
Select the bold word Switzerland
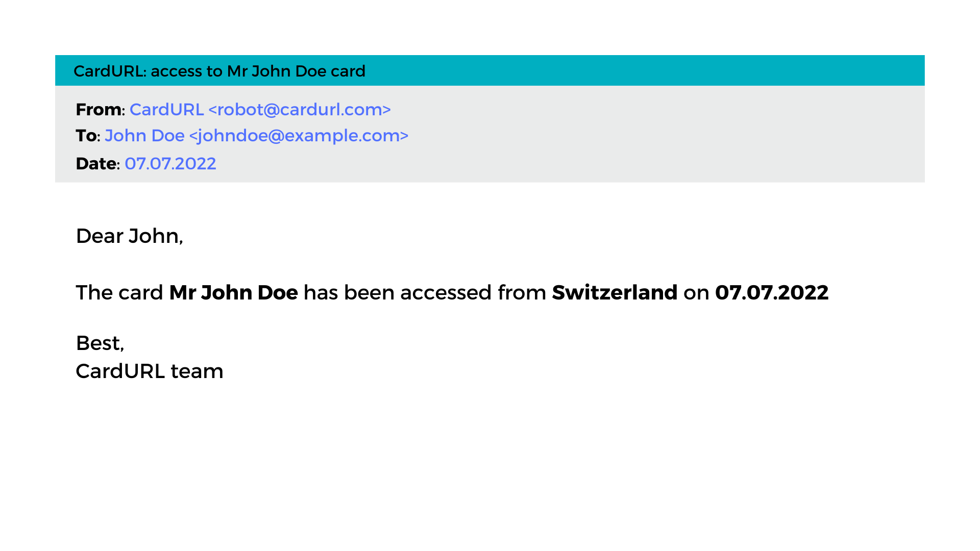tap(615, 293)
